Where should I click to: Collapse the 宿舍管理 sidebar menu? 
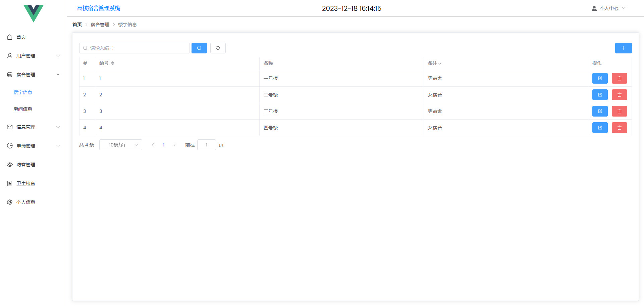click(x=34, y=75)
